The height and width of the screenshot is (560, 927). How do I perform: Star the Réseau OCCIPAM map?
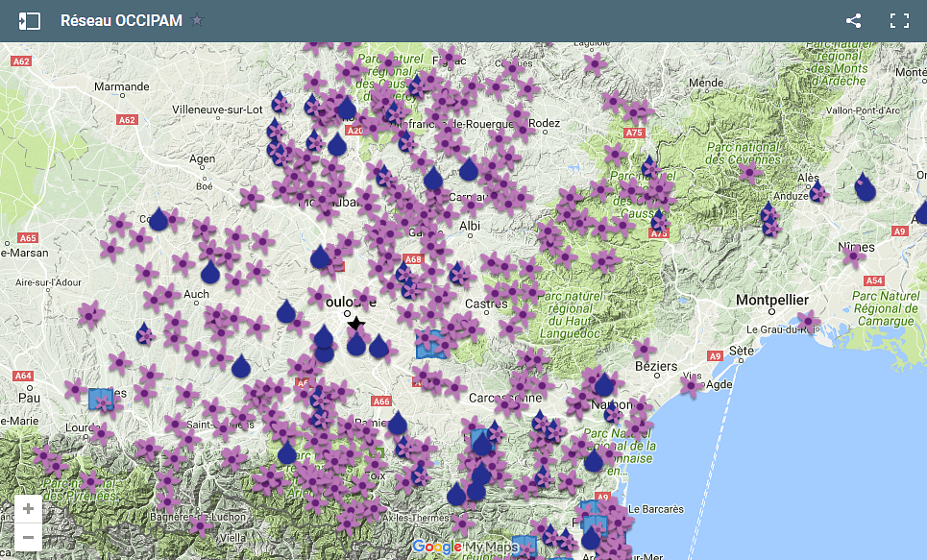click(x=197, y=20)
